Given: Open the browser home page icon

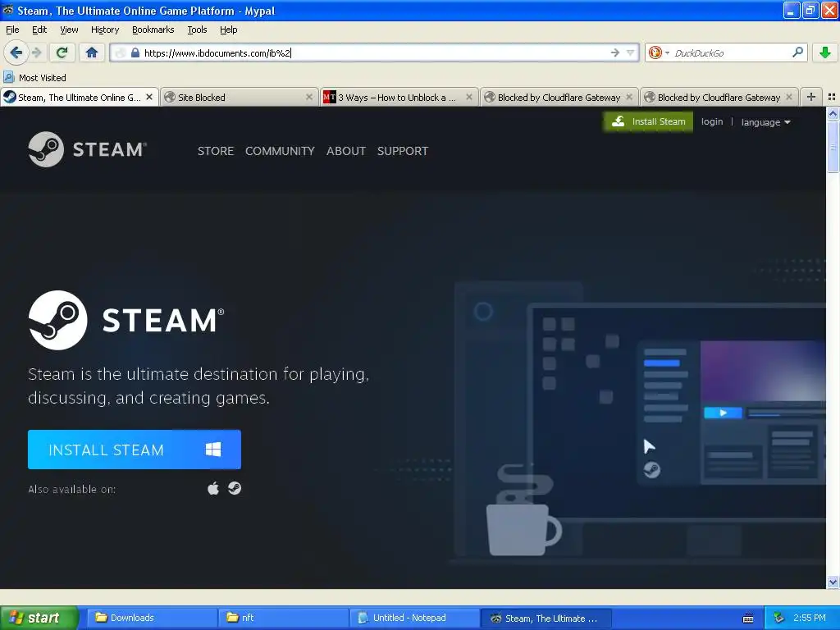Looking at the screenshot, I should (x=92, y=52).
